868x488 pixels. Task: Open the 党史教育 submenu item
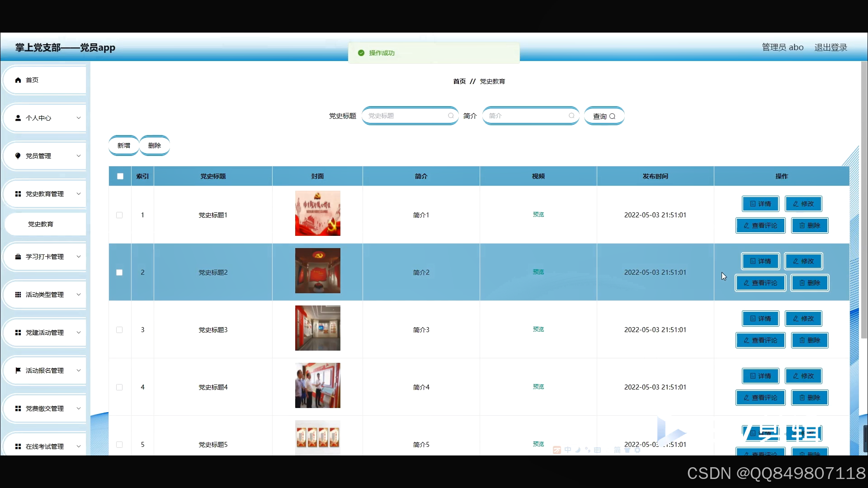click(x=41, y=224)
